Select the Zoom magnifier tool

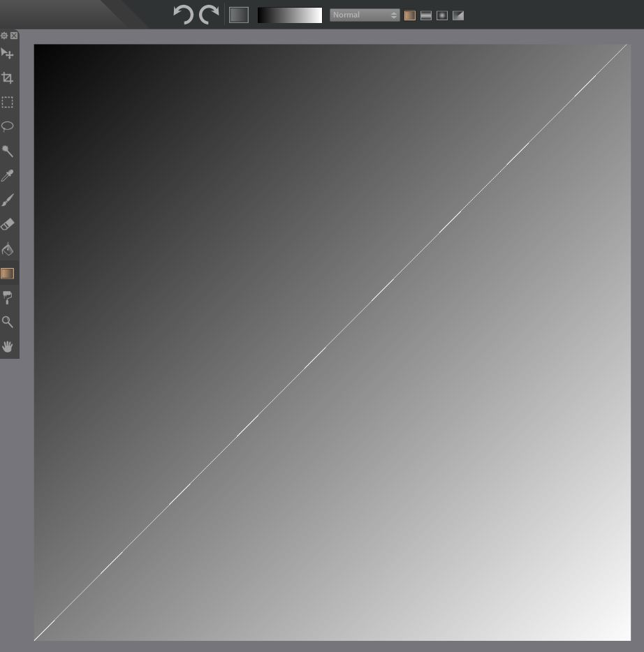(8, 322)
